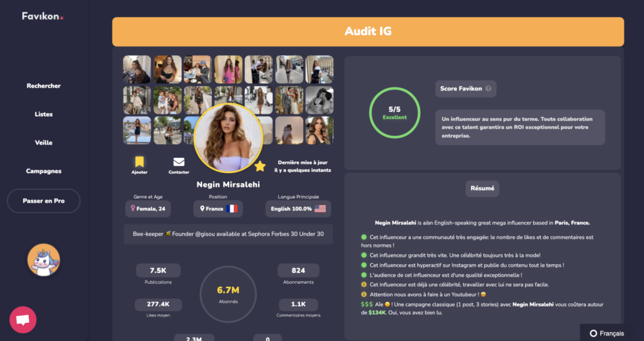Click 'Paris, France' in the summary
Image resolution: width=644 pixels, height=341 pixels.
tap(572, 223)
